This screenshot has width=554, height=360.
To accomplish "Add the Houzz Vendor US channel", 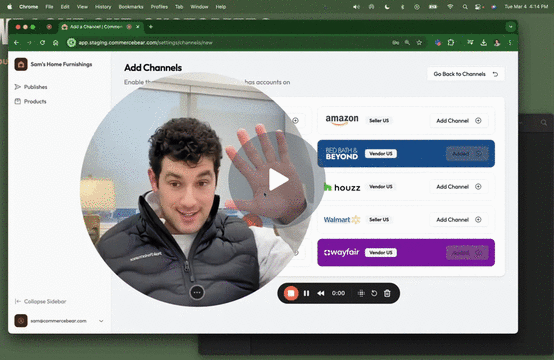I will 459,187.
